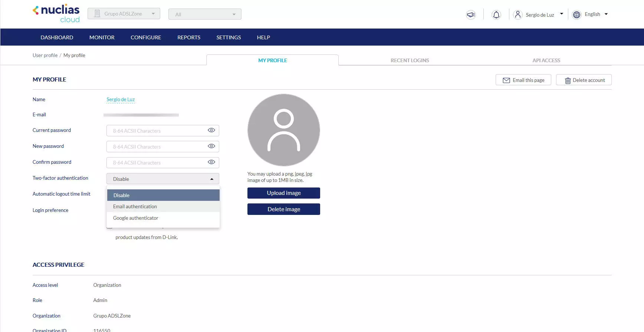Expand the Grupo ADSLZone organization dropdown

124,14
